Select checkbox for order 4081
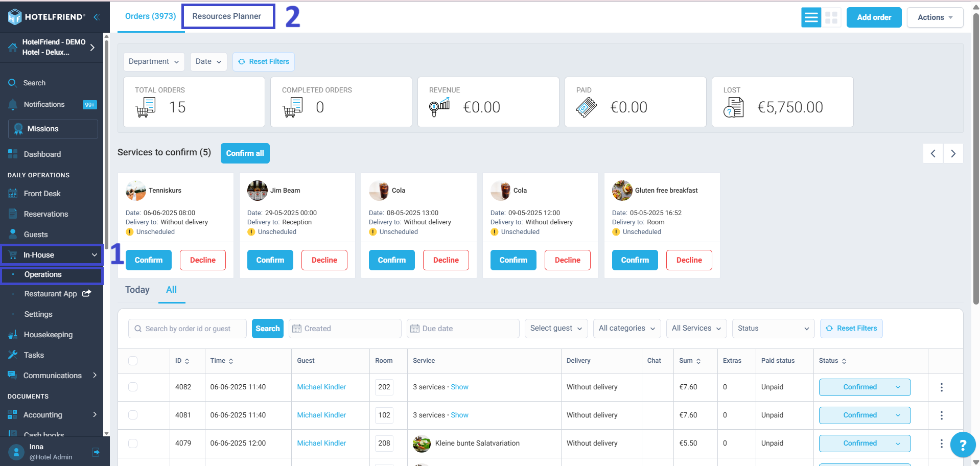Viewport: 980px width, 466px height. pyautogui.click(x=133, y=415)
